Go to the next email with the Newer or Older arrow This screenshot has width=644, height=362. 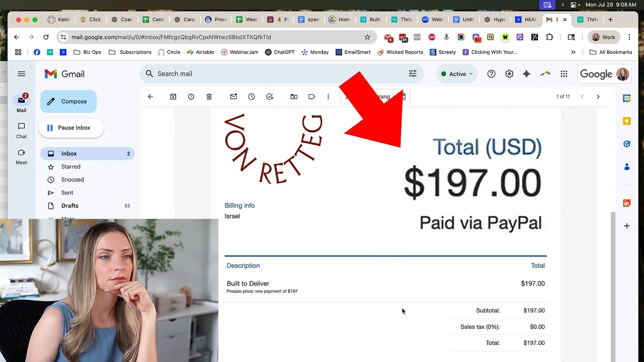tap(598, 97)
